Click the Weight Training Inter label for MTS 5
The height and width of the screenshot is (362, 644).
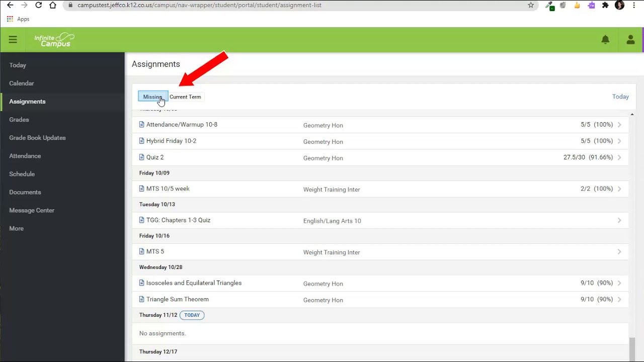coord(332,252)
